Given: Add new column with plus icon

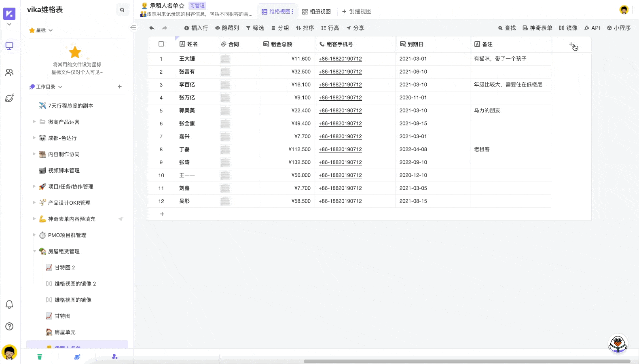Looking at the screenshot, I should tap(571, 44).
